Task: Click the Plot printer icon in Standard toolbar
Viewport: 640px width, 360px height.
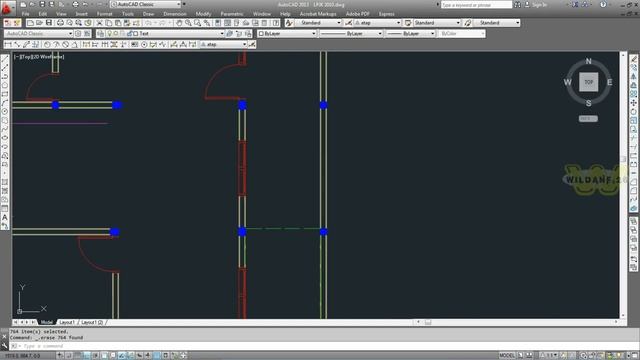Action: click(60, 23)
